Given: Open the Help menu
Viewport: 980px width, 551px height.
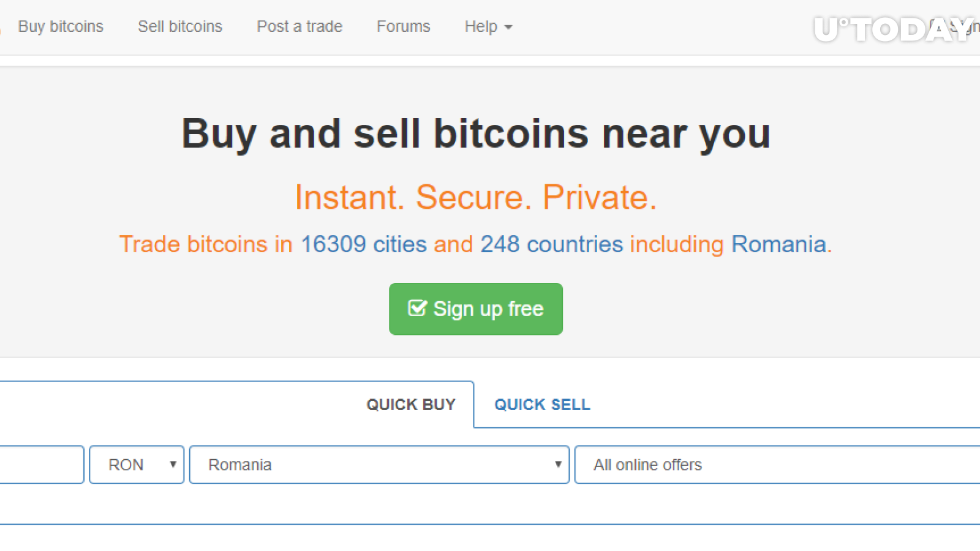Looking at the screenshot, I should [x=488, y=27].
